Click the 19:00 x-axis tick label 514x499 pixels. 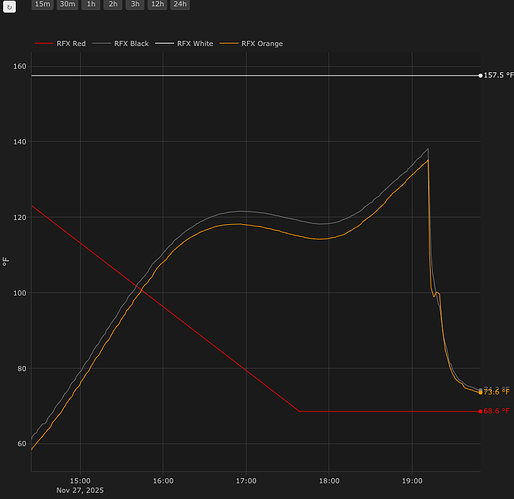point(412,481)
